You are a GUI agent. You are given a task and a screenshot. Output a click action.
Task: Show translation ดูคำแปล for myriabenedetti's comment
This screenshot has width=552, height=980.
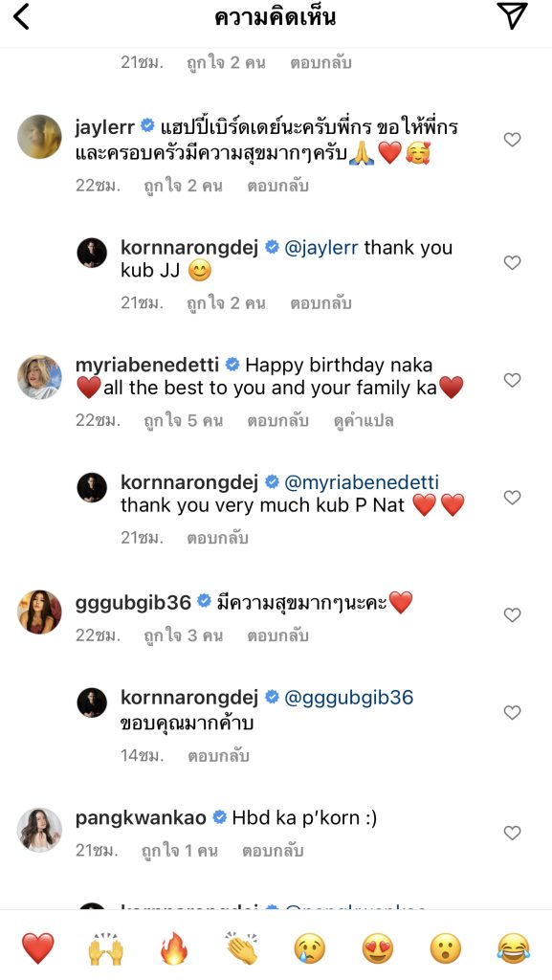tap(364, 421)
